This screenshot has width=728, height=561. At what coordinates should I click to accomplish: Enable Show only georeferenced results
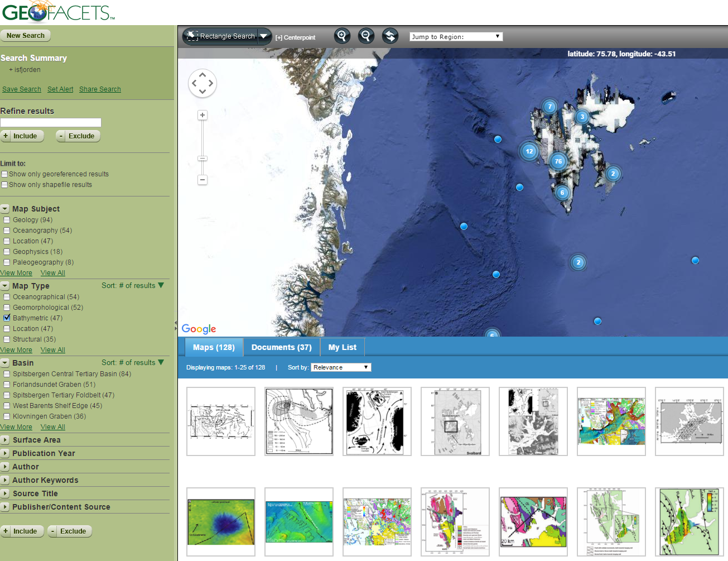pyautogui.click(x=5, y=174)
